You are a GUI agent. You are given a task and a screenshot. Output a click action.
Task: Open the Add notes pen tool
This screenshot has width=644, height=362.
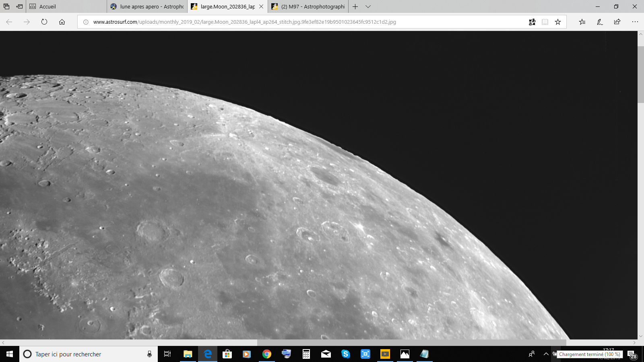(600, 22)
